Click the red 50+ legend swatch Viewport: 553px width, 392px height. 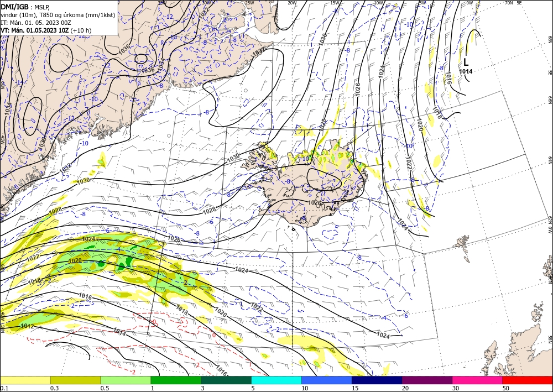528,380
